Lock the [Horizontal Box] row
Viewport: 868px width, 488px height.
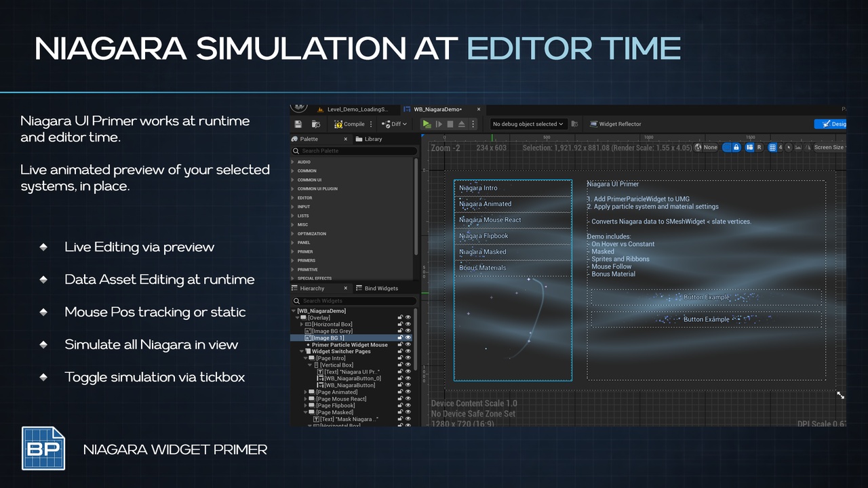click(x=400, y=324)
